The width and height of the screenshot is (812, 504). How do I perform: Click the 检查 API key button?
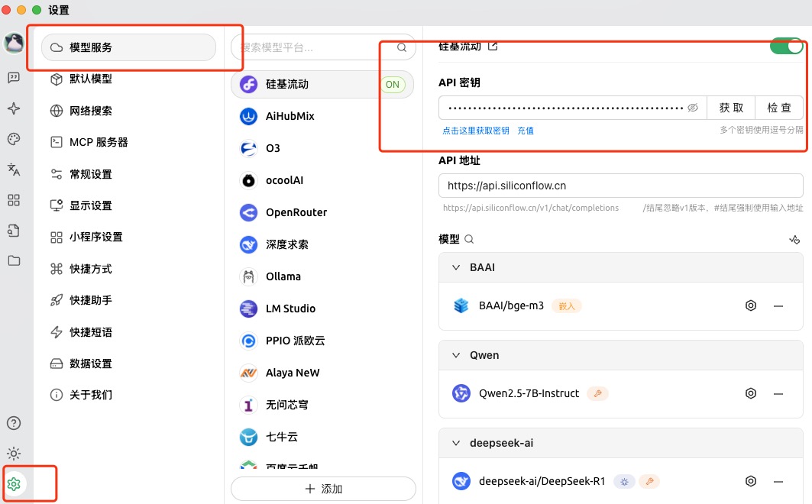coord(779,108)
